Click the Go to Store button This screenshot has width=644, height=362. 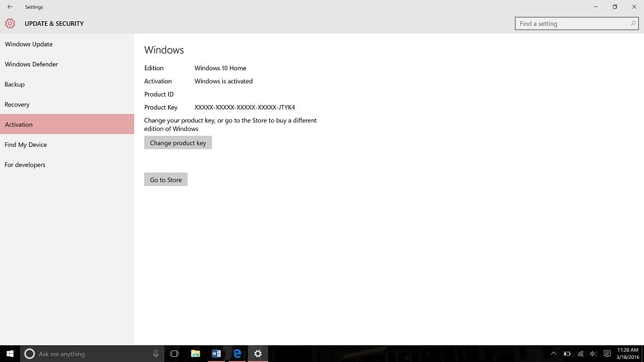coord(166,180)
